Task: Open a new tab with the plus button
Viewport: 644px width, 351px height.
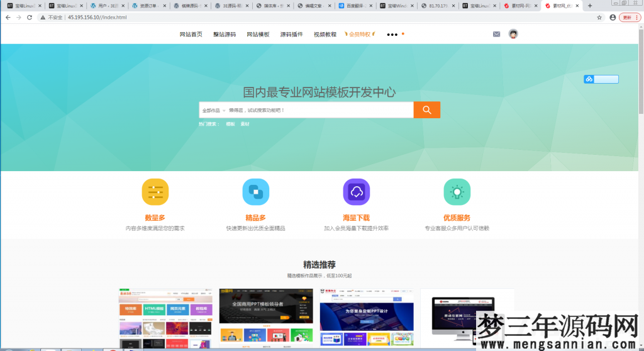Action: [590, 6]
